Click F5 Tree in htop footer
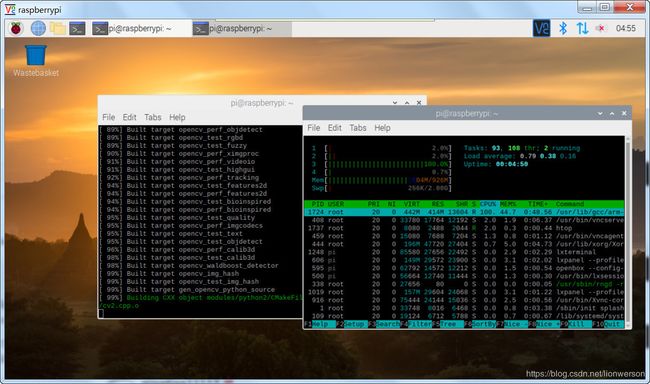650x384 pixels. [448, 324]
